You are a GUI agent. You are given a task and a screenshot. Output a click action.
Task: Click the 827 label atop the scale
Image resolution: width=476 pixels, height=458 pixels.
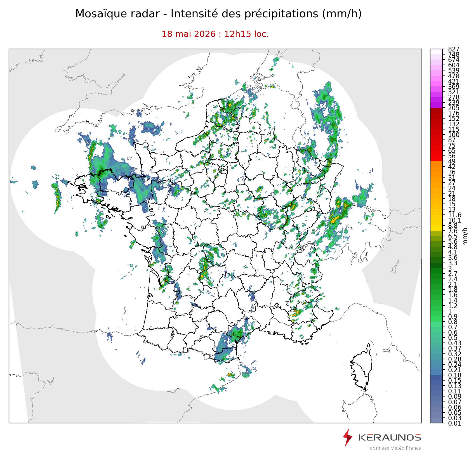point(454,49)
